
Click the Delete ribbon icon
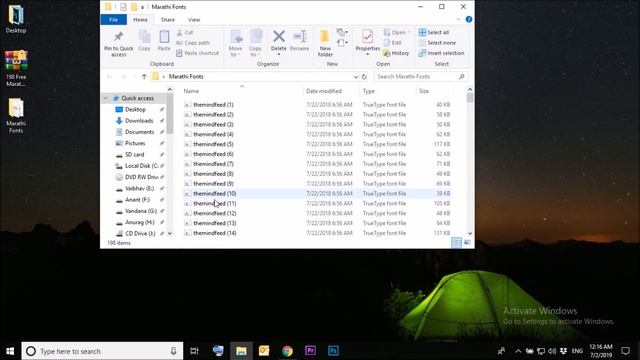(x=279, y=42)
